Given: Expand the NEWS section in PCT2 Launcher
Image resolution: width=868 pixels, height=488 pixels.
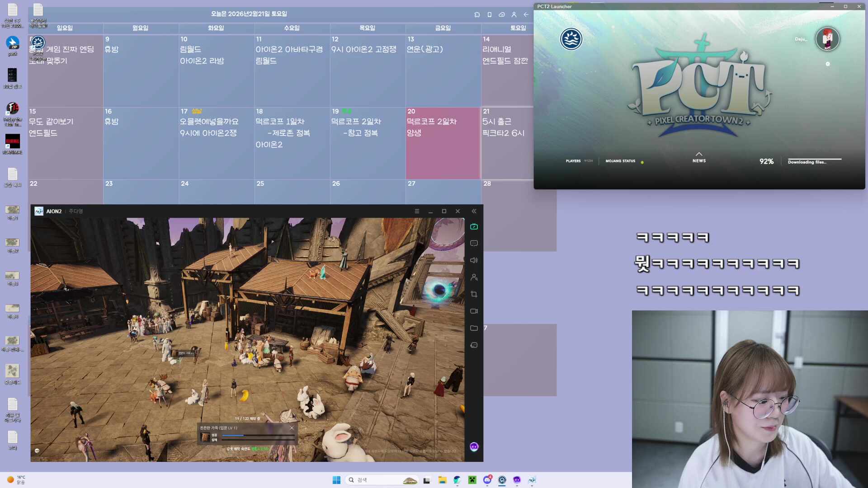Looking at the screenshot, I should click(x=699, y=158).
